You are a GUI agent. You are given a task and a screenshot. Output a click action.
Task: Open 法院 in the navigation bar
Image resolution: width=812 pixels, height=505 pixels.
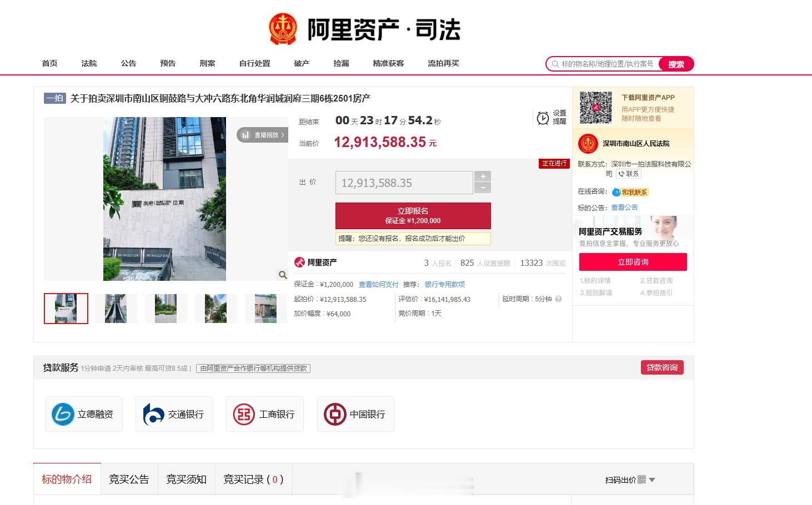tap(89, 63)
